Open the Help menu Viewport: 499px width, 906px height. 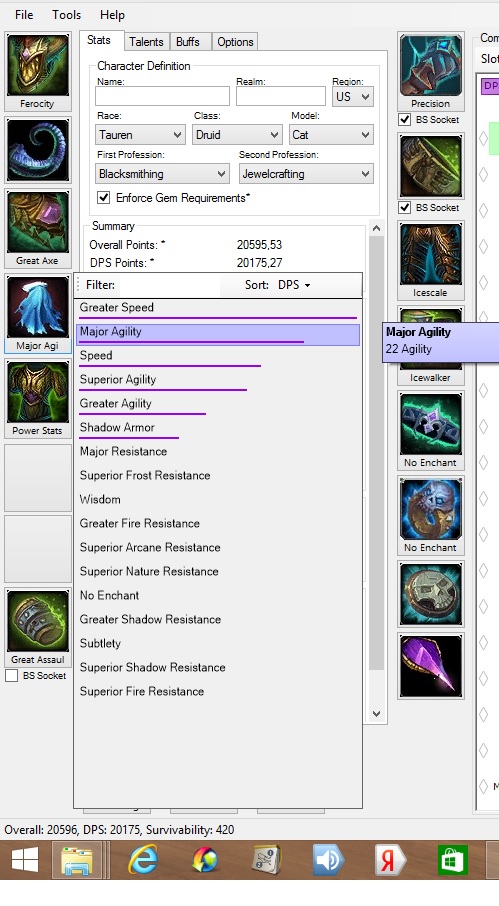112,15
